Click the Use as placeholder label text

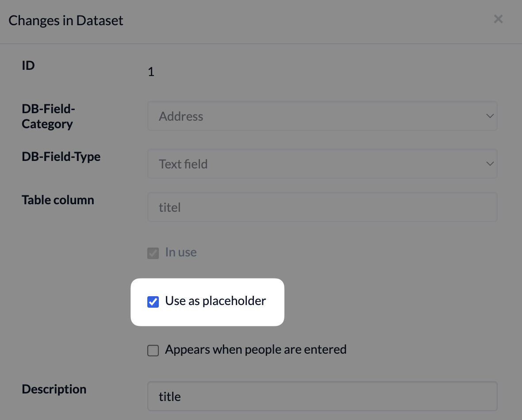(x=215, y=301)
